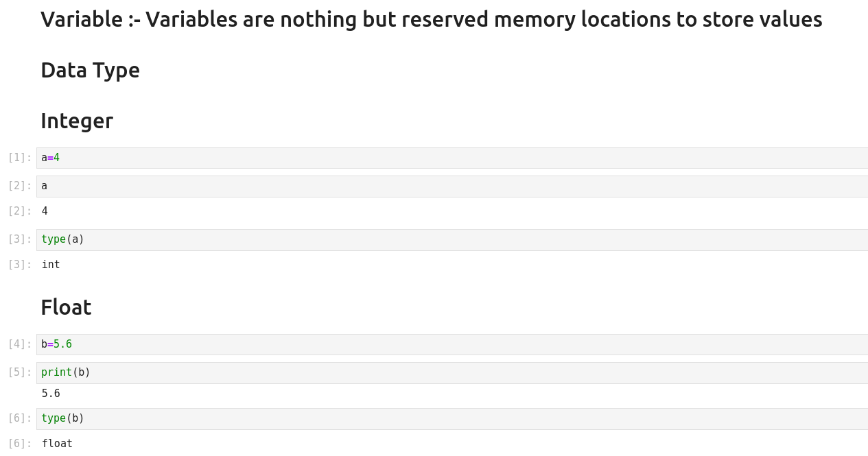Focus the type(a) code cell
Viewport: 868px width, 456px height.
tap(451, 239)
